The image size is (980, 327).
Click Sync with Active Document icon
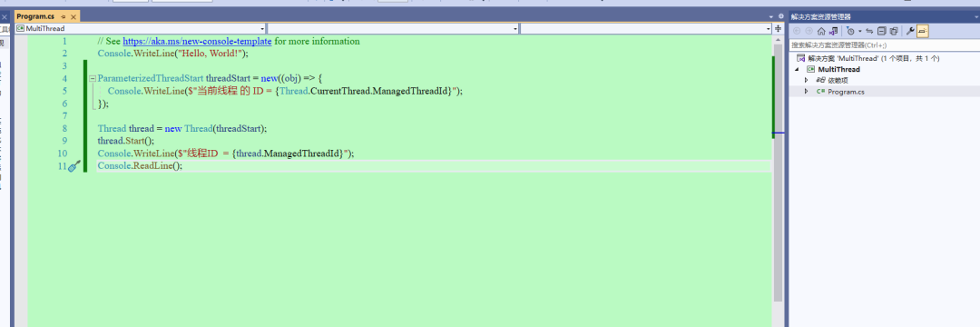tap(869, 31)
